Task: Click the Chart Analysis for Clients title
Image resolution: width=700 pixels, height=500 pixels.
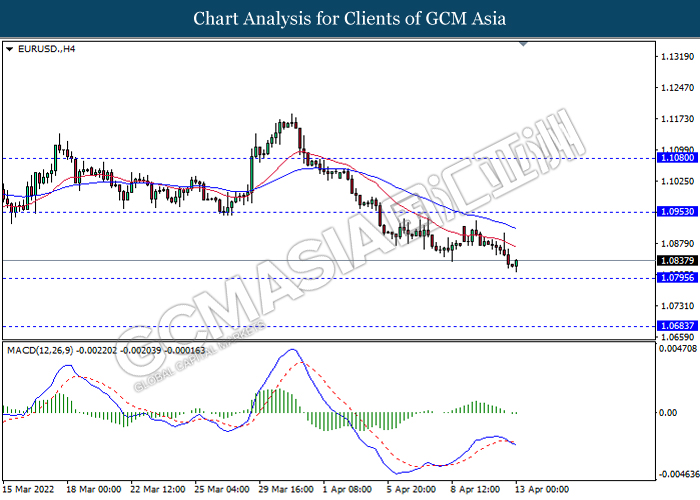Action: 350,19
